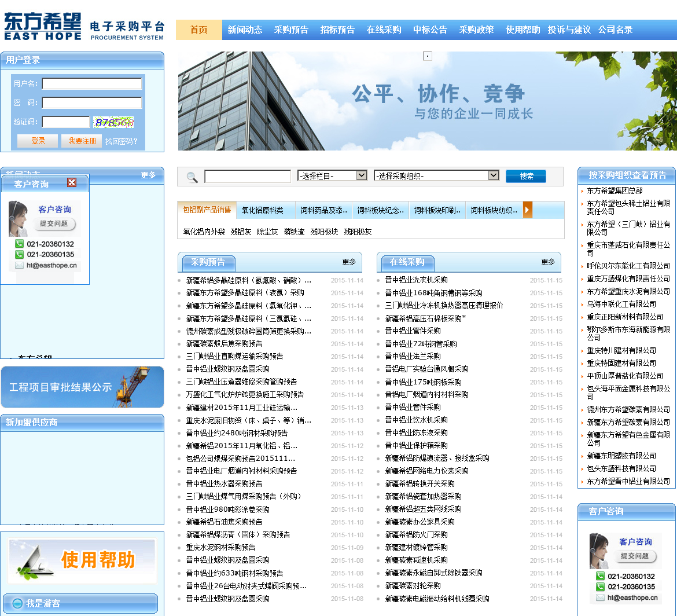Click the blue 搜索 search button
Screen dimensions: 677x616
click(526, 176)
